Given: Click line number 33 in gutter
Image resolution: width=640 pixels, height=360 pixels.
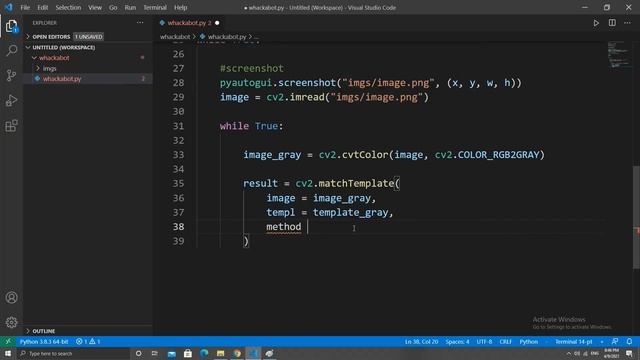Looking at the screenshot, I should pyautogui.click(x=178, y=155).
